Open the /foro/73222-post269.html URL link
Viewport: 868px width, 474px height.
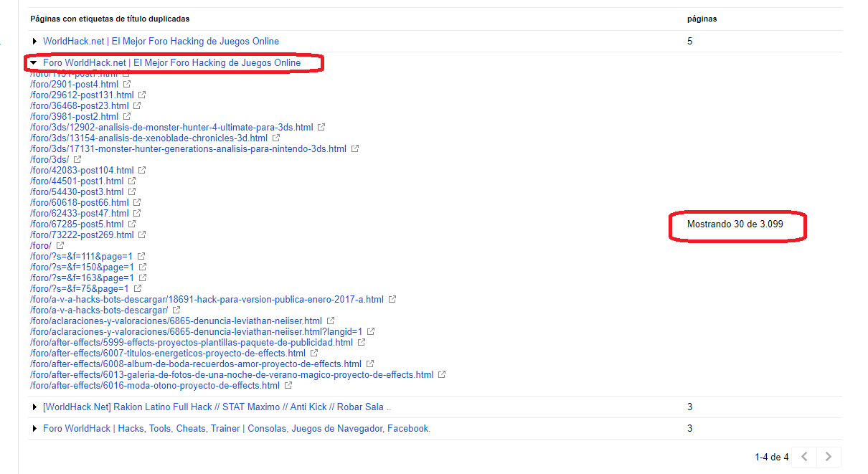coord(82,234)
